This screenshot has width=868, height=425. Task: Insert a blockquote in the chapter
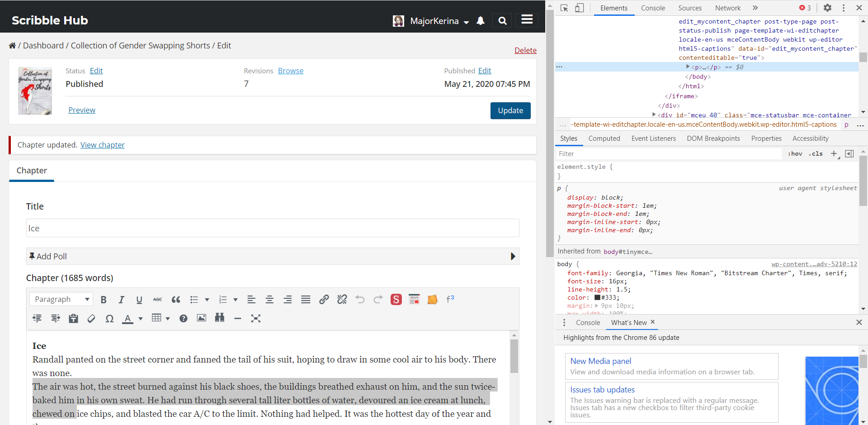point(176,300)
